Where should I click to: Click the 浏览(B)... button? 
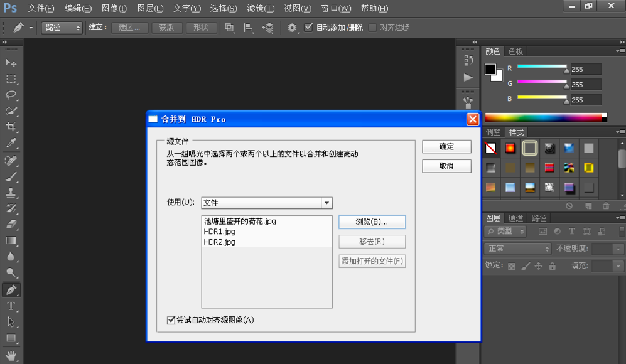(372, 222)
